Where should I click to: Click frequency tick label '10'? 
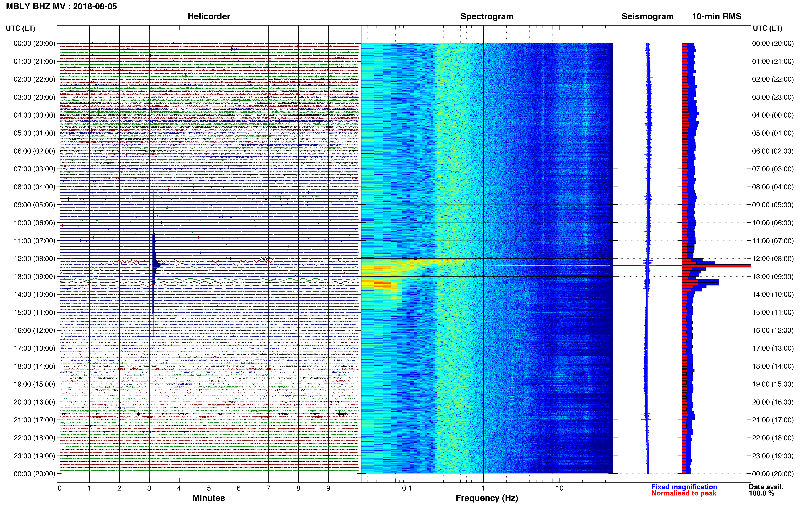coord(559,488)
